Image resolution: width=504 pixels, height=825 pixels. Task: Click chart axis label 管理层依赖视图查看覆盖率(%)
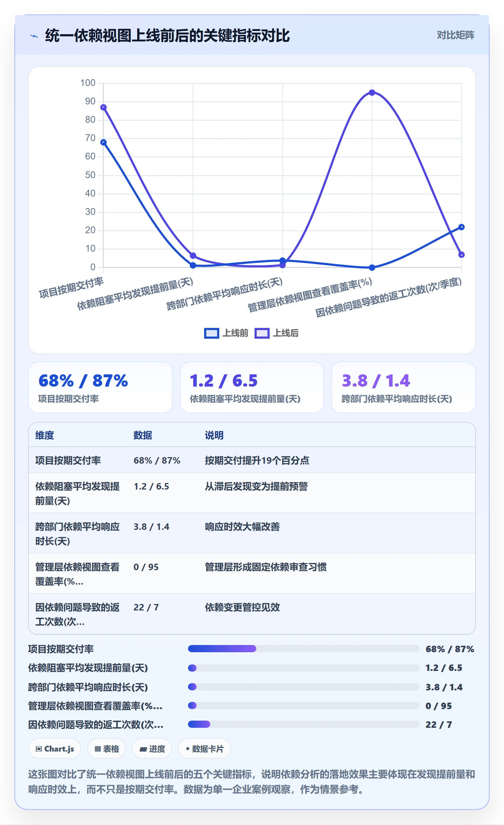click(x=310, y=294)
